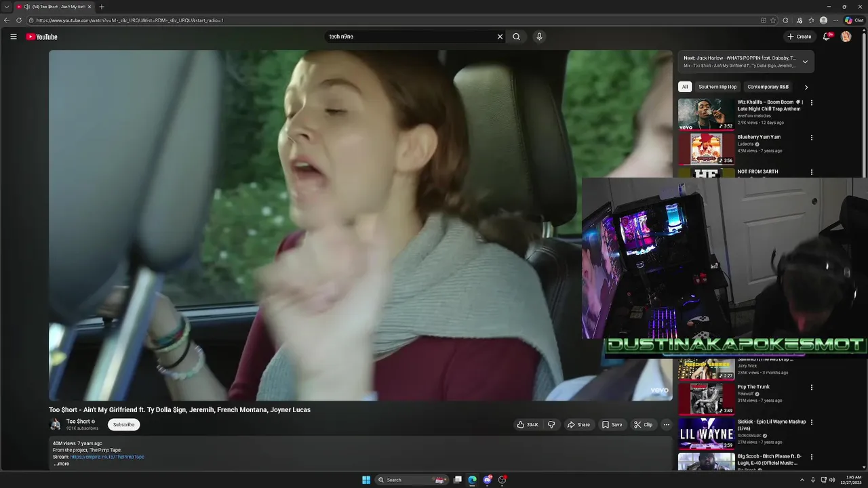This screenshot has height=488, width=868.
Task: Create a clip with Clip button
Action: click(643, 425)
